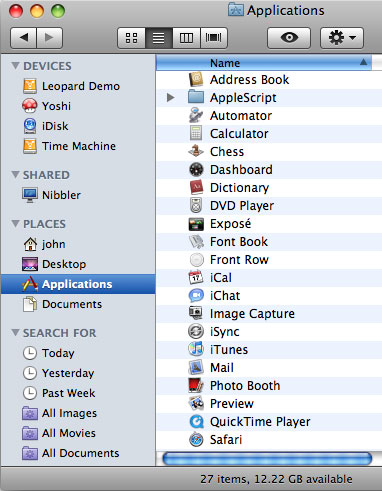Image resolution: width=382 pixels, height=491 pixels.
Task: Sort by the Name column header
Action: pos(264,63)
